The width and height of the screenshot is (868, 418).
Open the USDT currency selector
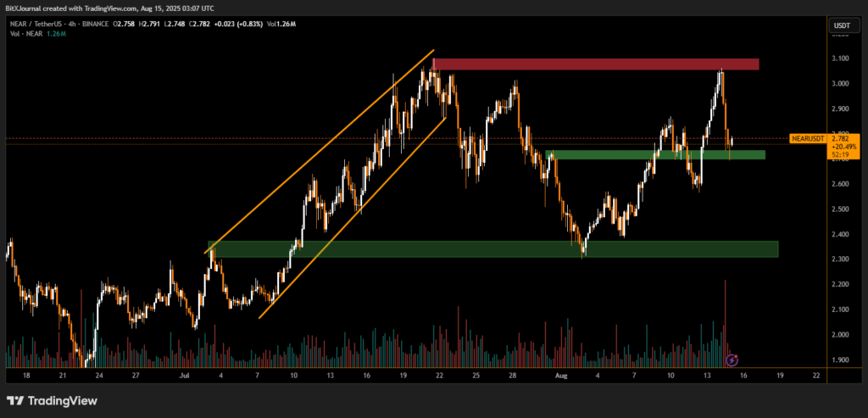[842, 25]
